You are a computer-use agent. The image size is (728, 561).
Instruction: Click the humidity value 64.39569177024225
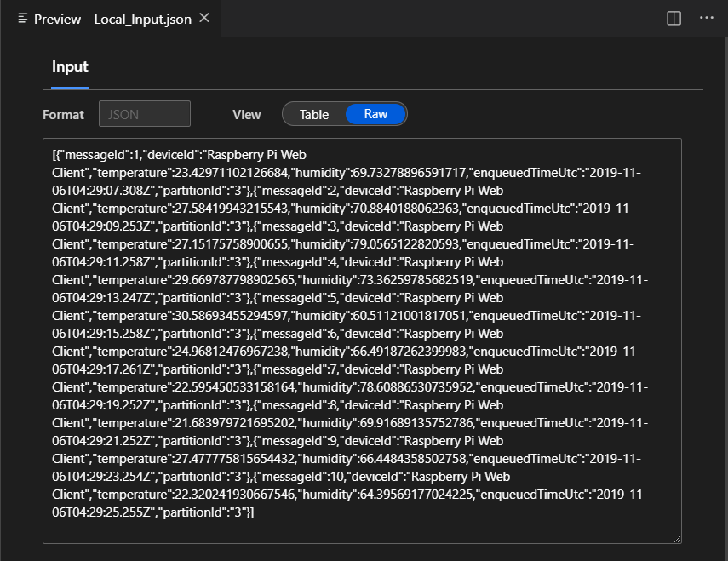(416, 495)
